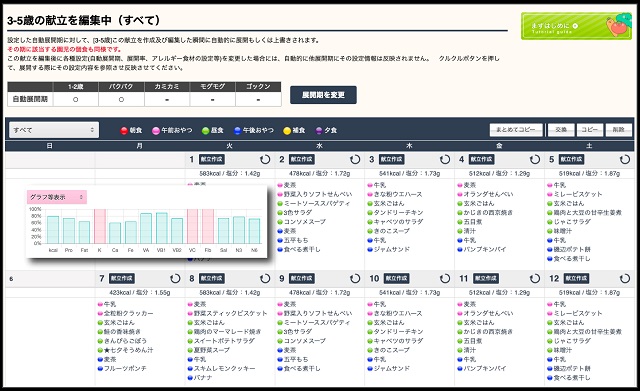Viewport: 640px width, 391px height.
Task: Click the refresh icon for day 2
Action: (x=355, y=160)
